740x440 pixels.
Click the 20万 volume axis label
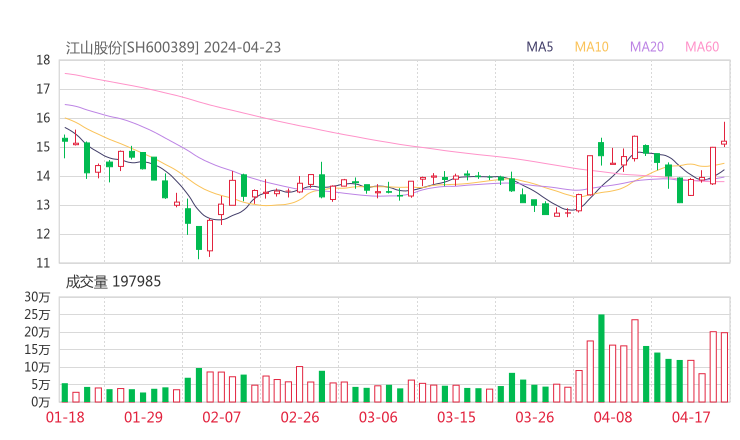pyautogui.click(x=37, y=332)
